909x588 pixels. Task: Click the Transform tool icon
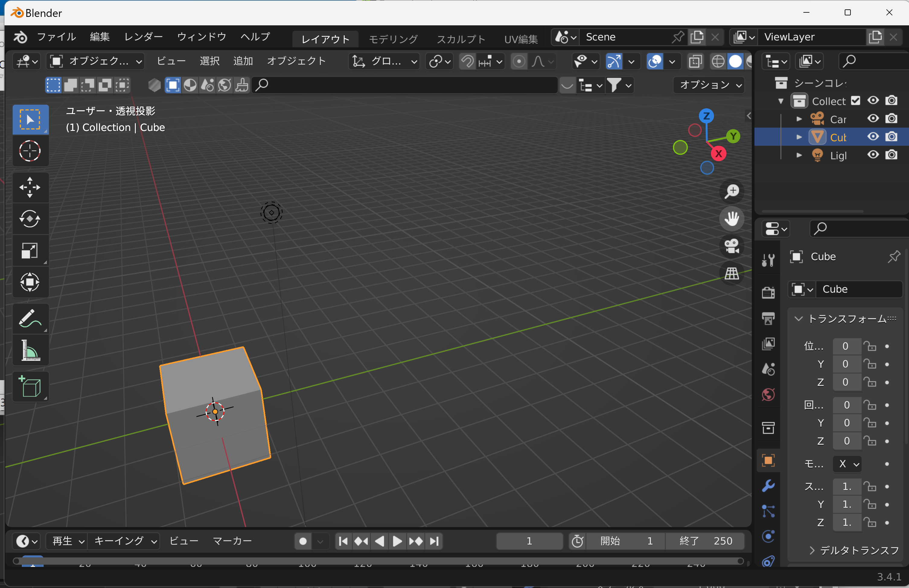[30, 281]
